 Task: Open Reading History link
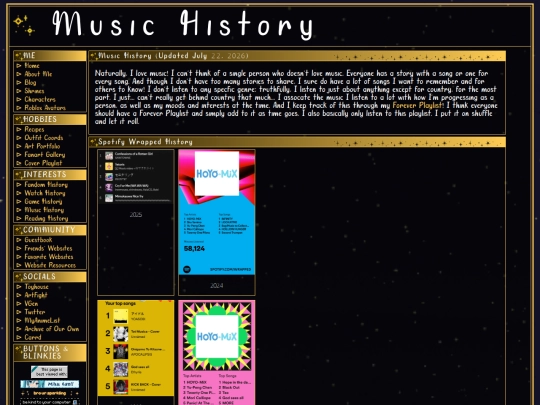coord(46,218)
